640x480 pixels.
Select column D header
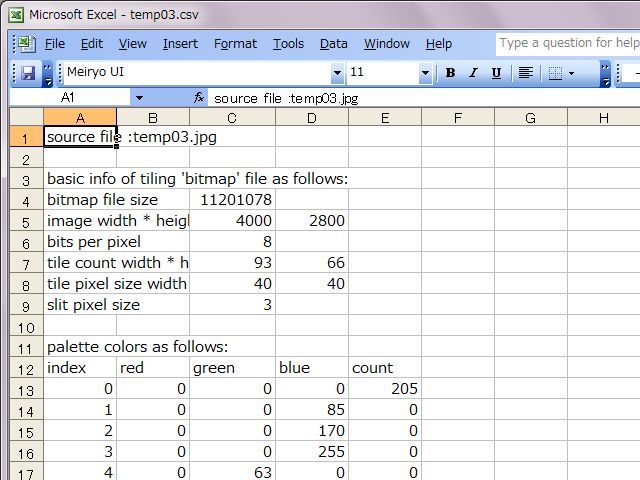[x=312, y=118]
